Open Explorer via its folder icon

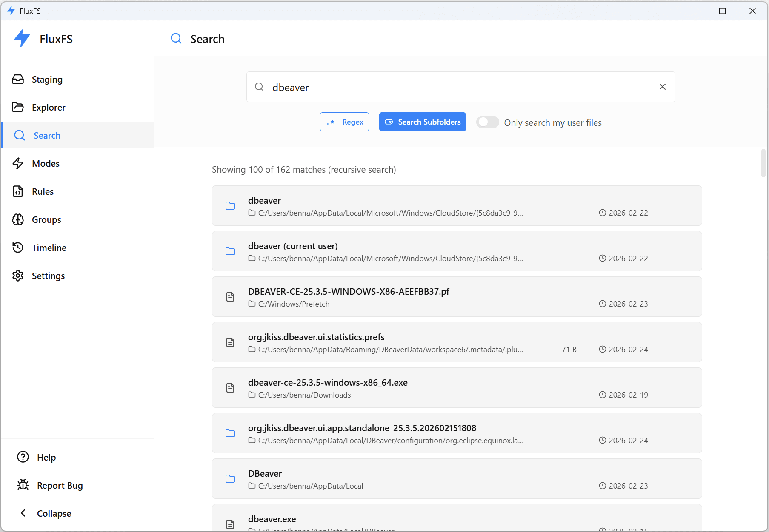tap(18, 107)
